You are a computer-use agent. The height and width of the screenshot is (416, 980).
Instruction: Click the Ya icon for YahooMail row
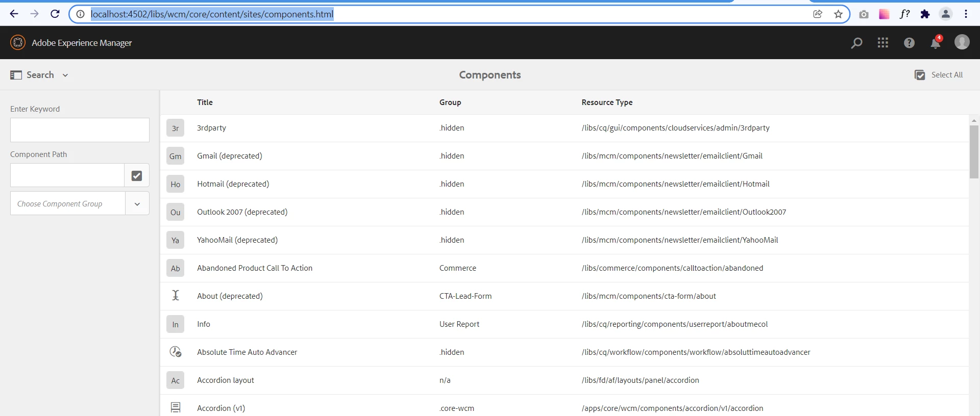(175, 240)
